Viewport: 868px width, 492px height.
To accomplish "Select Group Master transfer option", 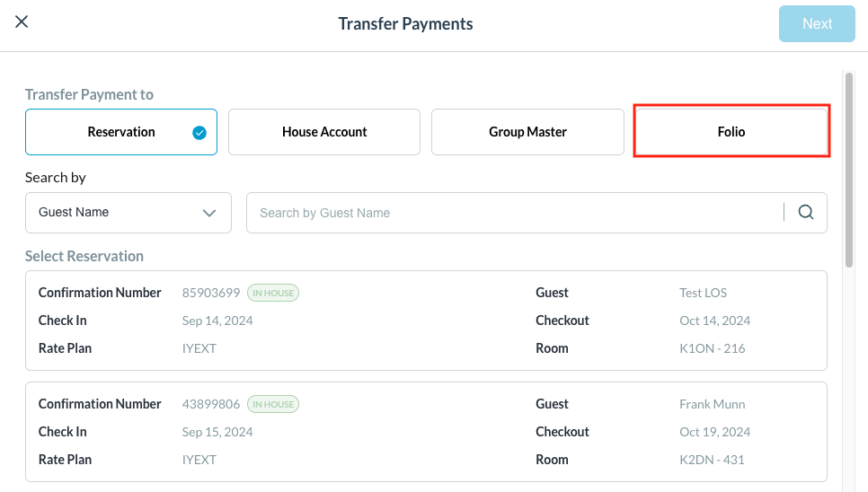I will 527,132.
